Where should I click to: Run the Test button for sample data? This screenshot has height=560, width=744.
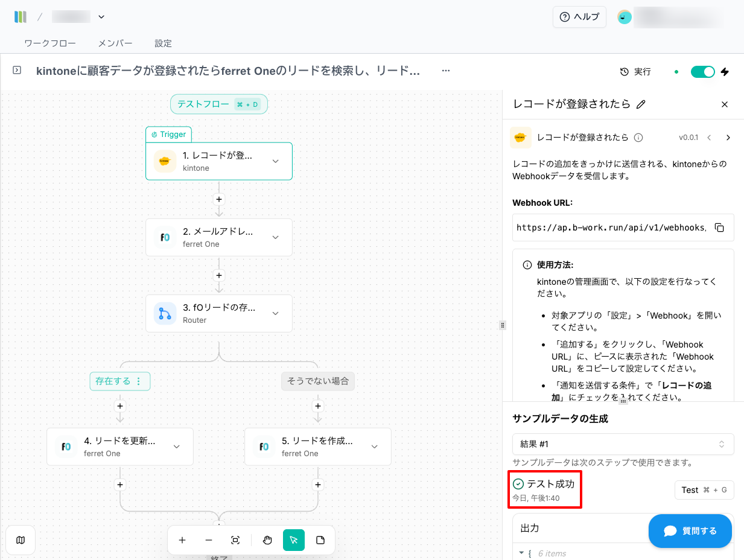click(x=704, y=490)
